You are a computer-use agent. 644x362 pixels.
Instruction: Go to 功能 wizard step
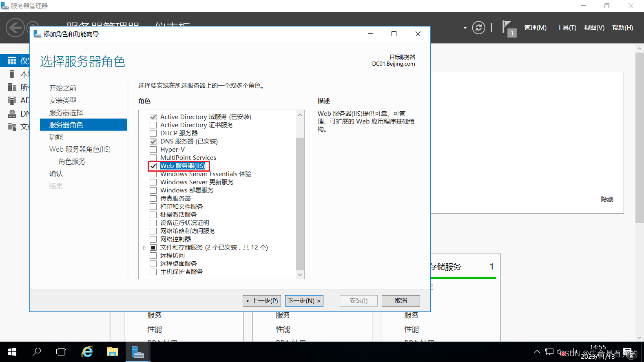[56, 137]
